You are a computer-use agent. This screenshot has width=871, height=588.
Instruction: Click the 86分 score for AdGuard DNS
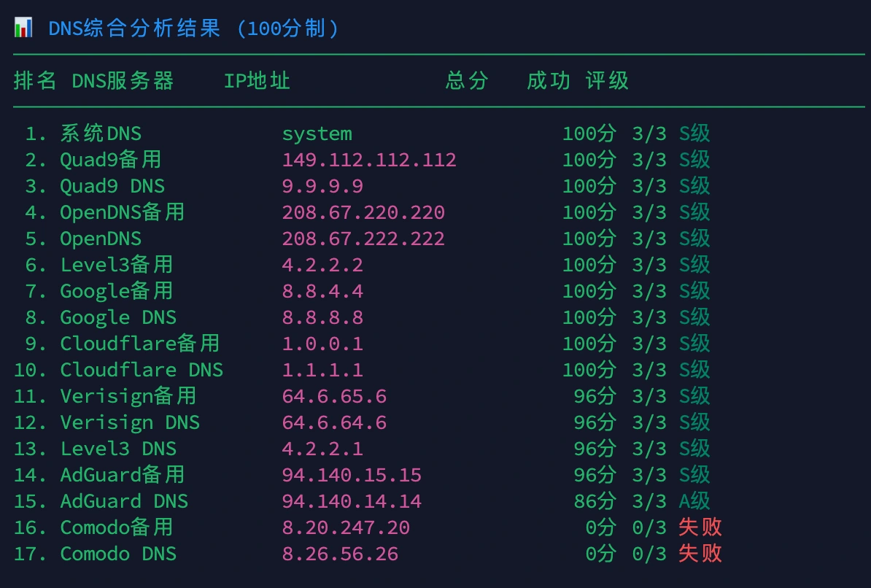tap(595, 502)
